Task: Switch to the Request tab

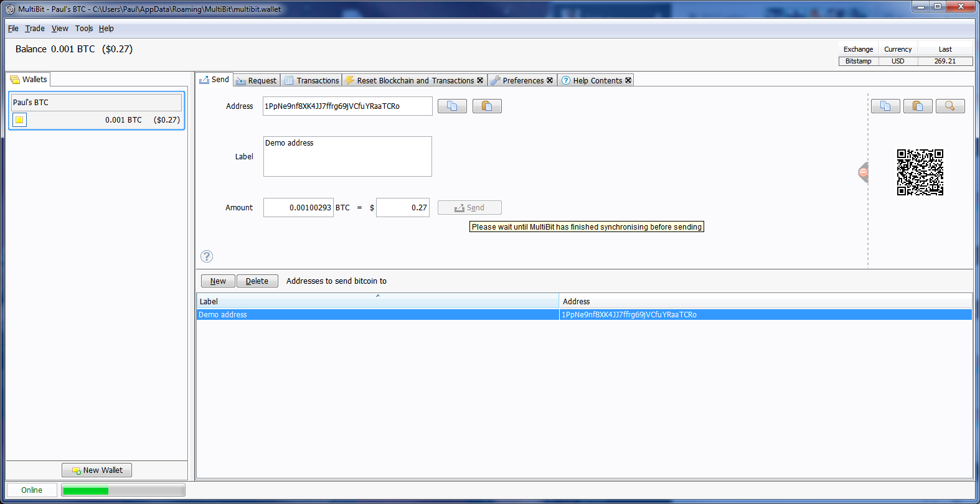Action: click(257, 80)
